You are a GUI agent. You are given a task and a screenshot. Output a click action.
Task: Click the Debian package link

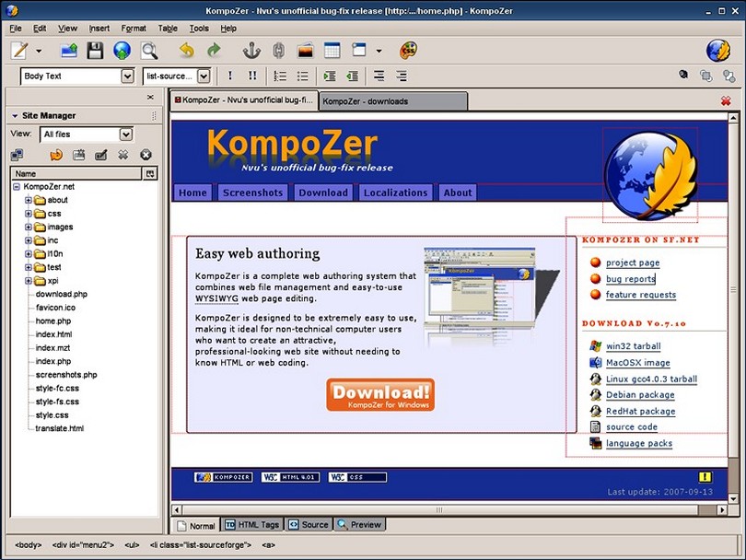pos(640,395)
